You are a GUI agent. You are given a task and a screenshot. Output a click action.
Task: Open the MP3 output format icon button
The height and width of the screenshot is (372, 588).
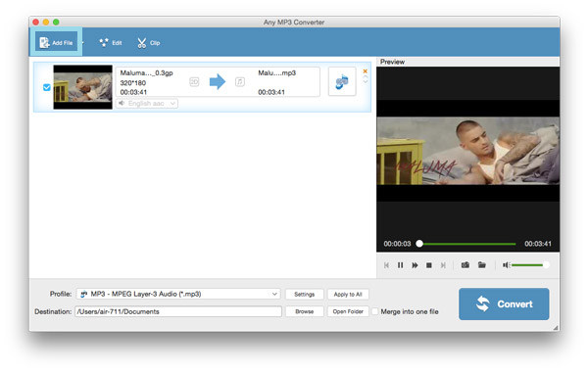(342, 81)
